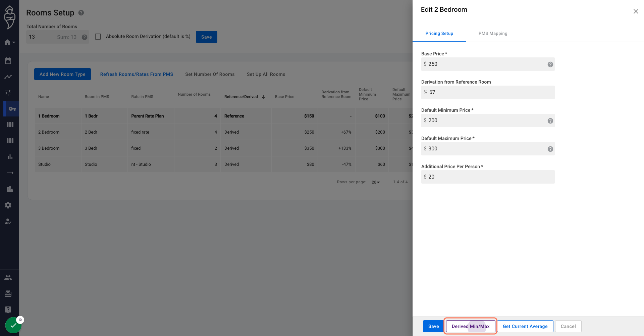This screenshot has height=336, width=644.
Task: Click Add New Room Type
Action: click(x=62, y=74)
